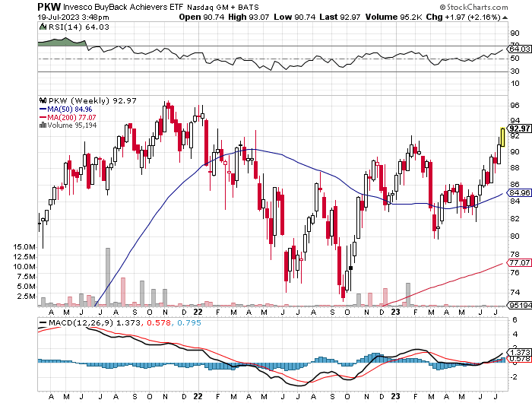Click the 88 price level on right axis
Viewport: 532px width, 403px height.
coord(515,168)
